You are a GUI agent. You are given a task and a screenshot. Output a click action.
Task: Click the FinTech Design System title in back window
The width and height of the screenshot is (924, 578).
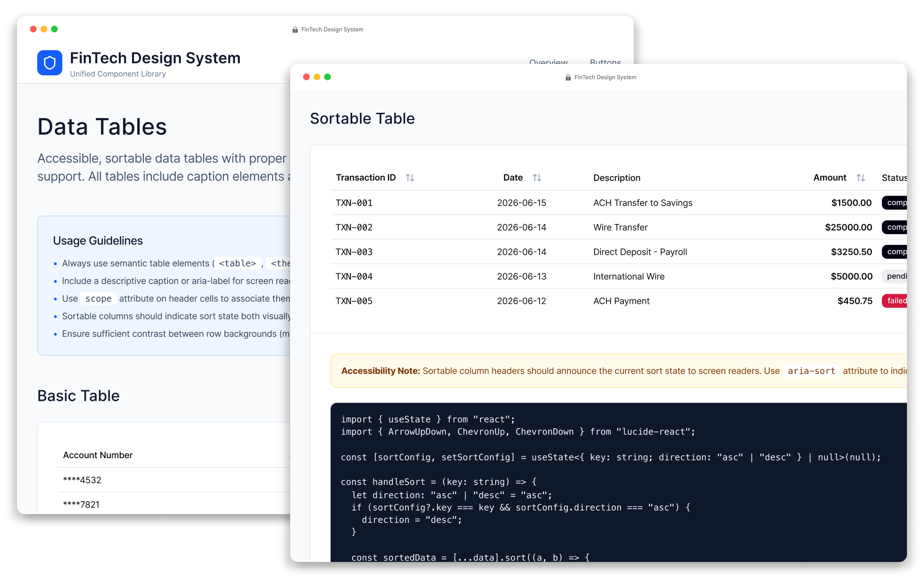pos(155,58)
